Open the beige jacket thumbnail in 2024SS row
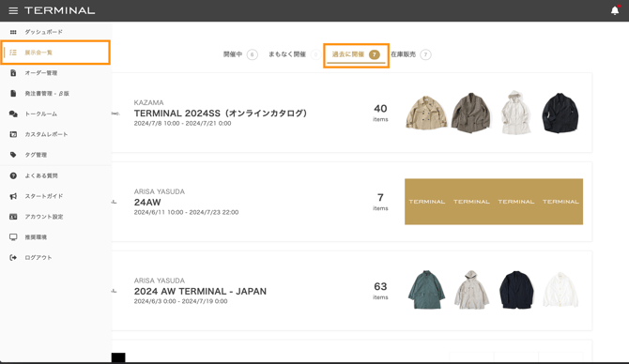This screenshot has width=629, height=364. 426,113
